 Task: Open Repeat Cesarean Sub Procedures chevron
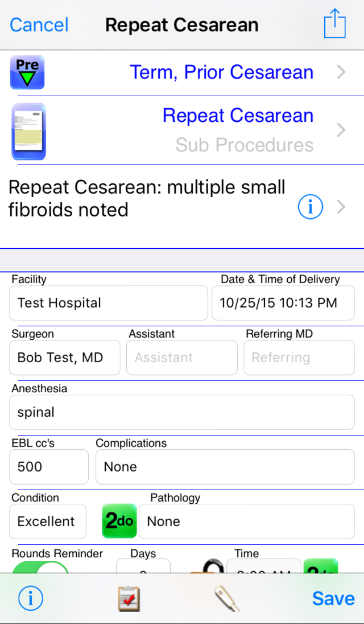pyautogui.click(x=341, y=130)
